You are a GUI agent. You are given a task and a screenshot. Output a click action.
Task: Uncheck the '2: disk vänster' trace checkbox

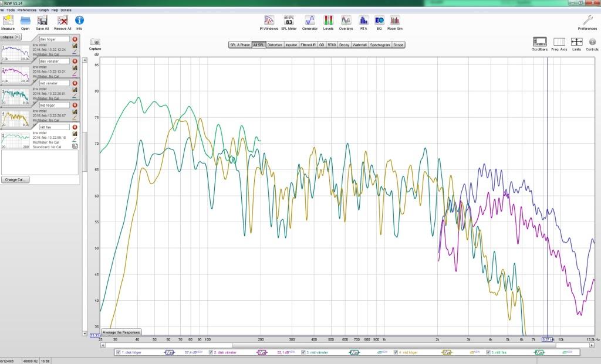coord(211,352)
